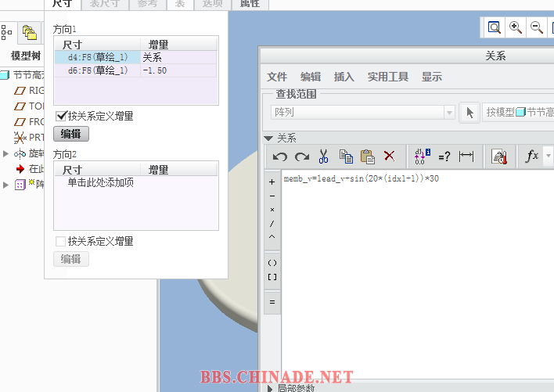
Task: Select the TOP datum plane in tree
Action: 29,106
